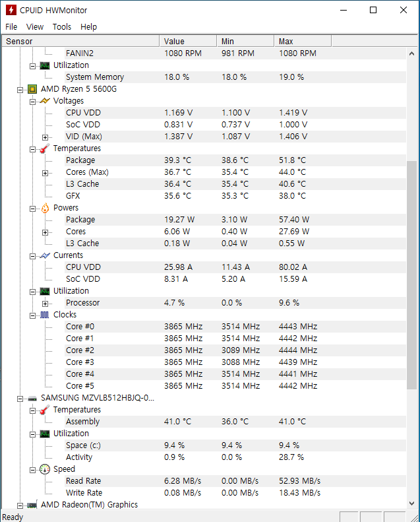Image resolution: width=420 pixels, height=522 pixels.
Task: Click the scrollbar down arrow
Action: coord(411,503)
